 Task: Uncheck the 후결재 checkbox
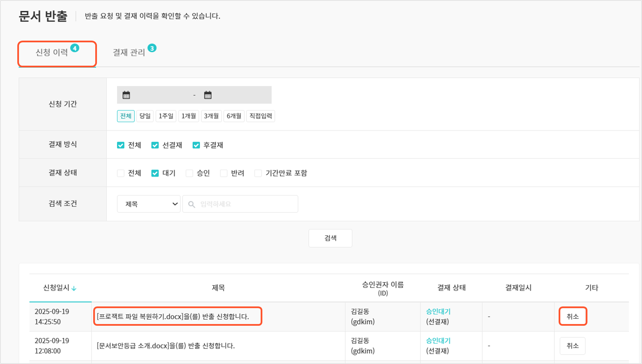point(196,145)
